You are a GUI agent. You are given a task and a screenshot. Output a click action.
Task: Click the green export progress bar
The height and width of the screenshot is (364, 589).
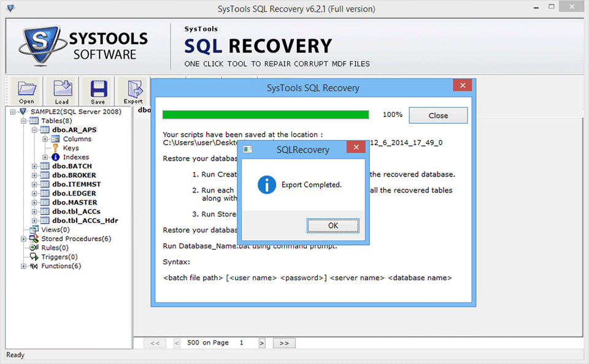tap(265, 114)
